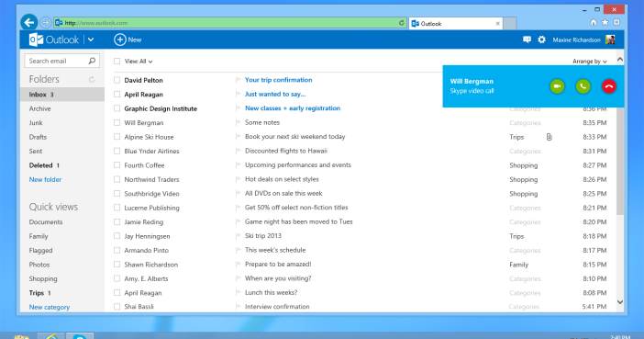Check the Shai Bassli email
Image resolution: width=644 pixels, height=339 pixels.
click(x=117, y=307)
